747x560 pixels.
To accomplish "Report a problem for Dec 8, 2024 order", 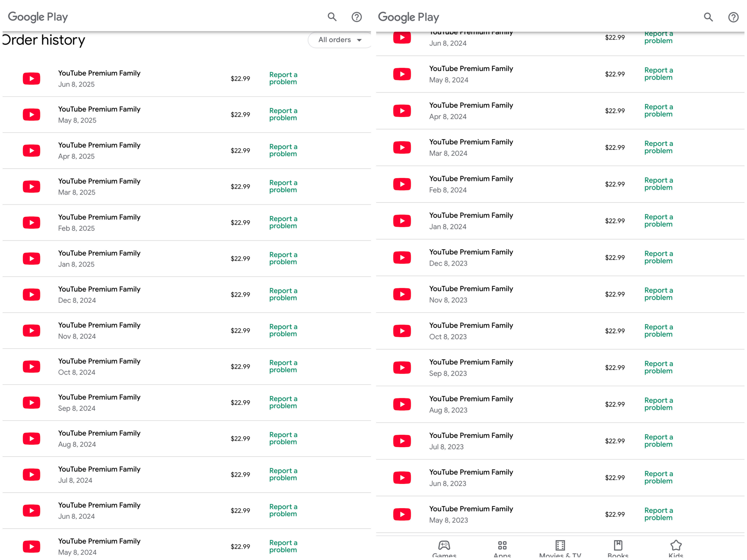I will click(x=283, y=294).
